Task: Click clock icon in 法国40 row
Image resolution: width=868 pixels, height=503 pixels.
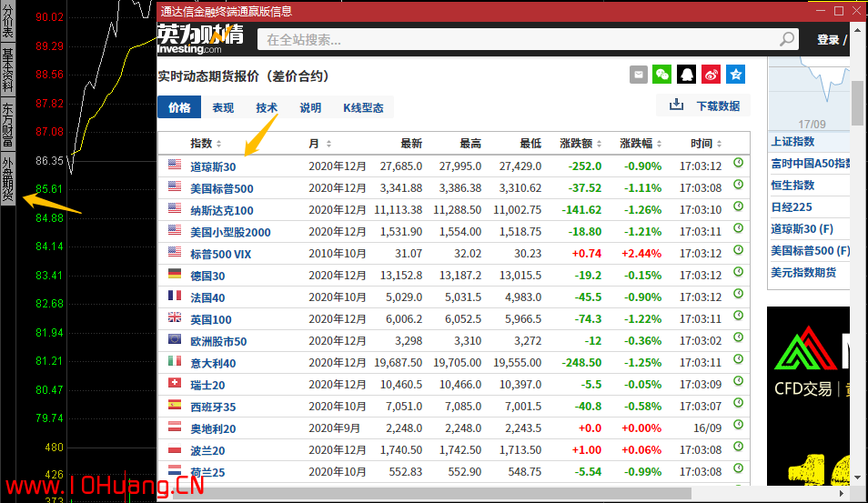Action: (x=738, y=294)
